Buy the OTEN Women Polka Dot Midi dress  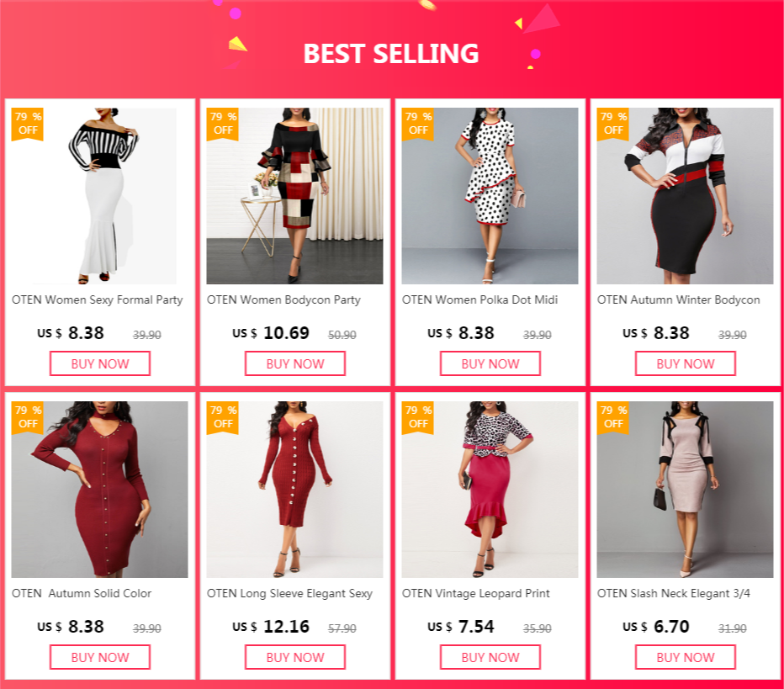coord(490,363)
